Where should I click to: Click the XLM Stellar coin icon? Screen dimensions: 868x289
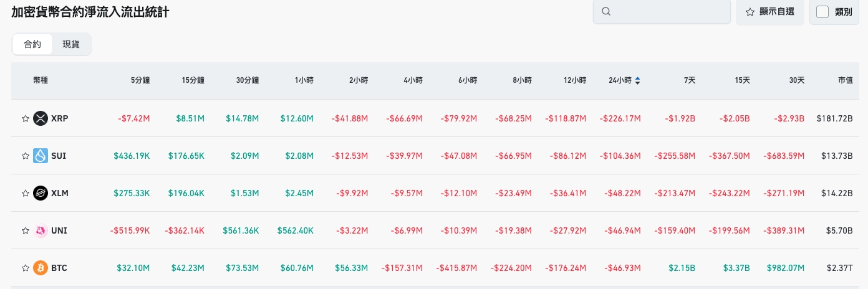tap(41, 193)
